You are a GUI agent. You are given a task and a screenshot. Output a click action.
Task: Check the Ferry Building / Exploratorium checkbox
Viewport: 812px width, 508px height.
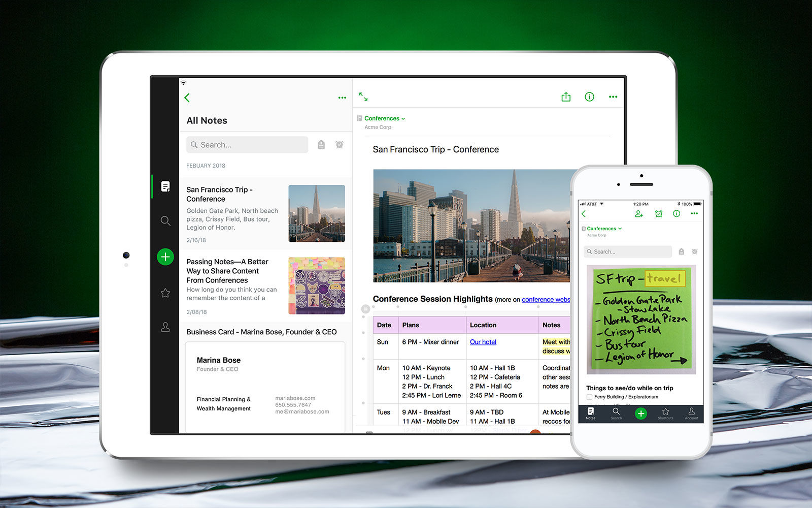pyautogui.click(x=589, y=397)
